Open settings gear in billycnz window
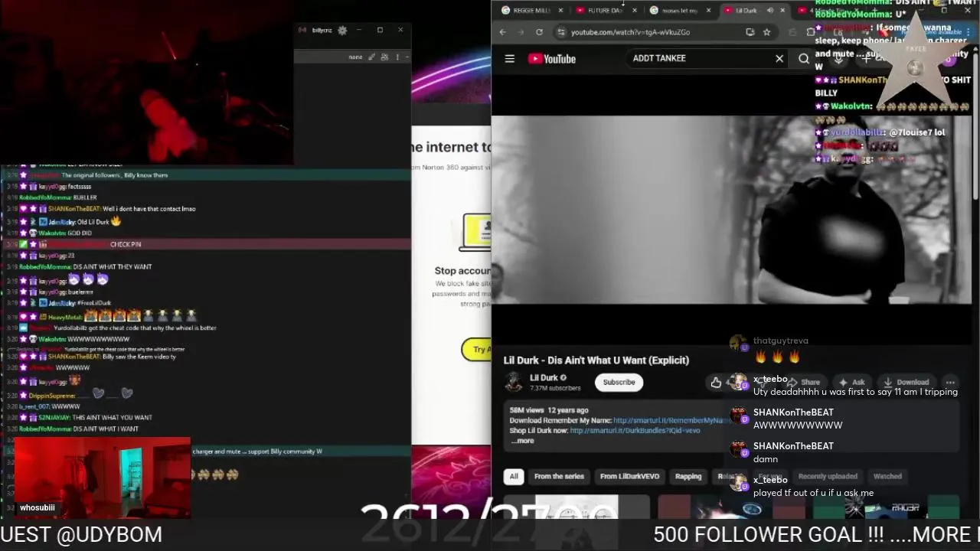This screenshot has height=551, width=980. click(342, 30)
